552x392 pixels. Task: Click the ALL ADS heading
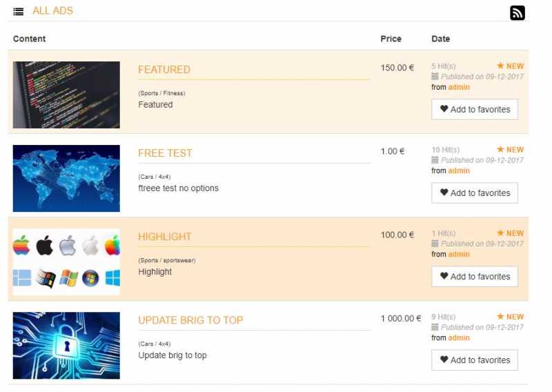(53, 11)
